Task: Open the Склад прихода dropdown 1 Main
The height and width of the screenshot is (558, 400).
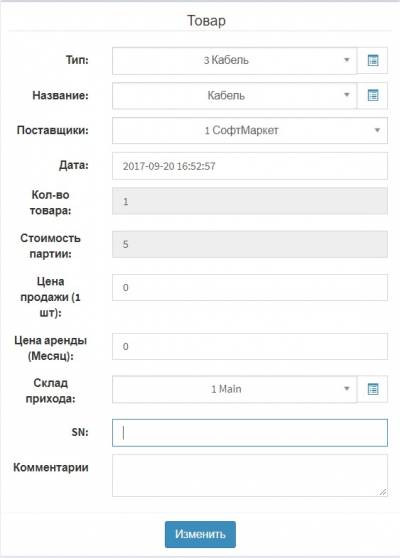Action: click(x=234, y=389)
